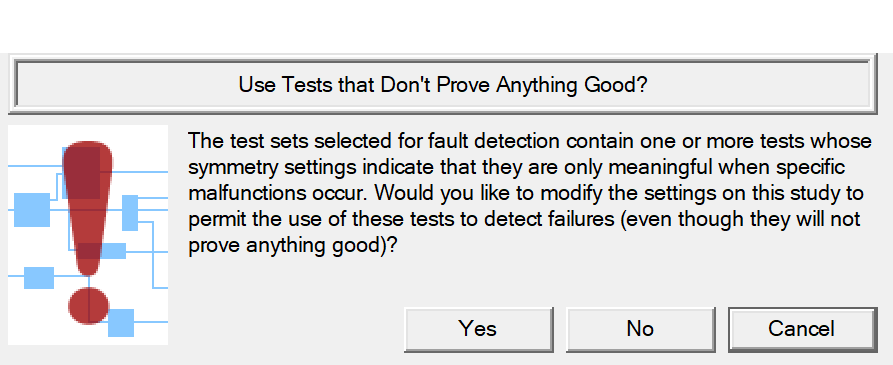Dismiss the dialog with Cancel
Image resolution: width=893 pixels, height=365 pixels.
pos(802,329)
